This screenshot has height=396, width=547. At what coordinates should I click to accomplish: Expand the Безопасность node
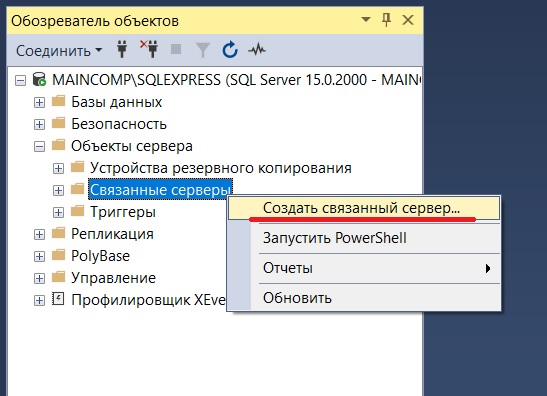coord(39,125)
